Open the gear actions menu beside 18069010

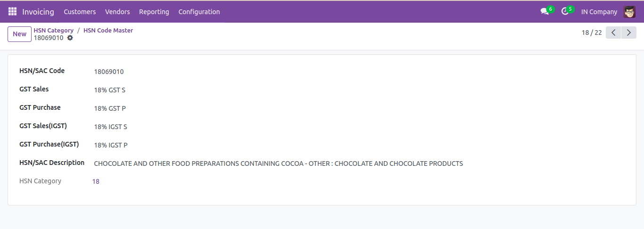coord(70,38)
